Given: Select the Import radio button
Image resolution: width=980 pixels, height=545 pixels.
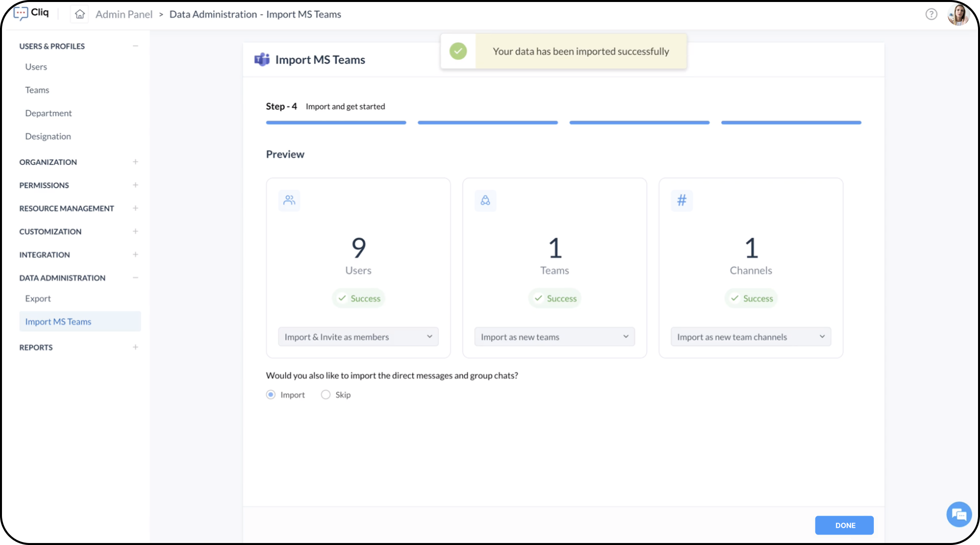Looking at the screenshot, I should [271, 395].
